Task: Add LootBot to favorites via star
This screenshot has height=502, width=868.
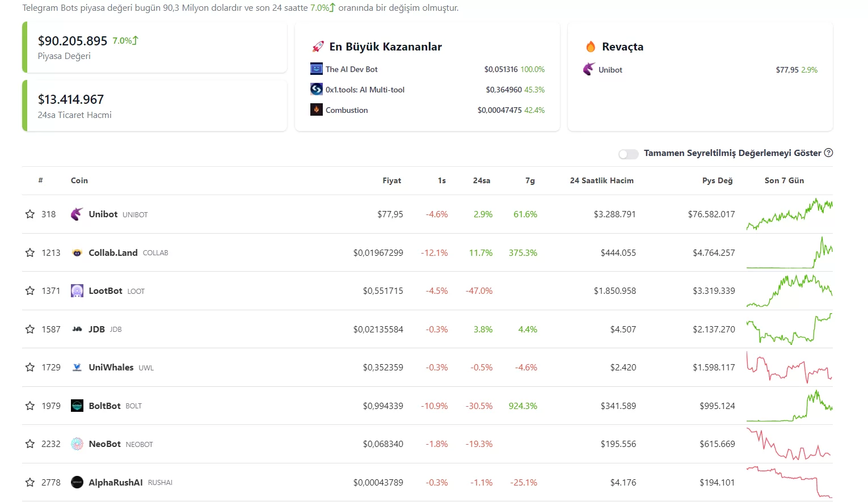Action: 30,290
